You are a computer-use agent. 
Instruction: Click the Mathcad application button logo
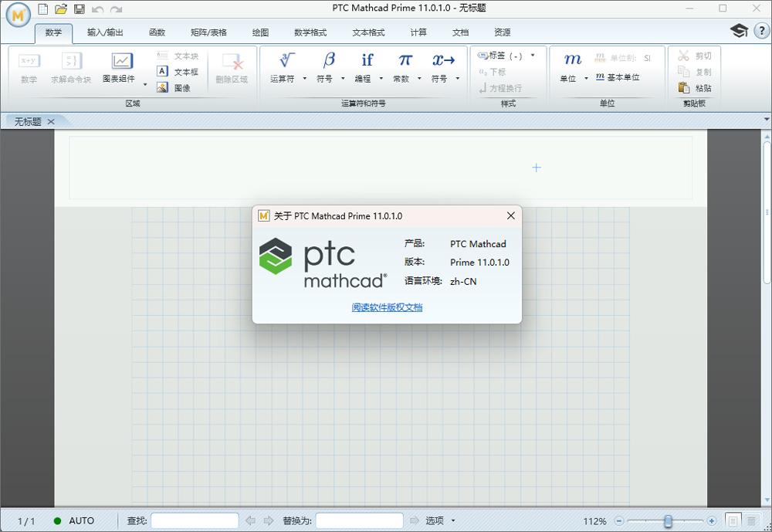tap(19, 15)
